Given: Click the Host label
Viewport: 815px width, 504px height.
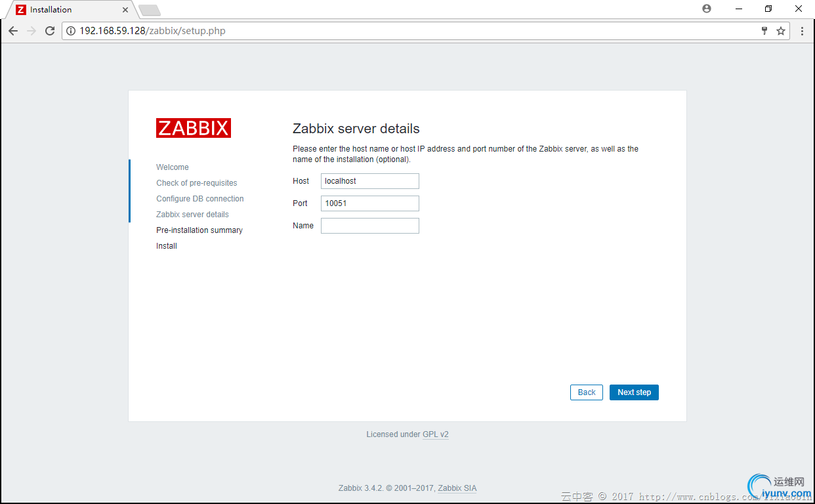Looking at the screenshot, I should tap(301, 181).
